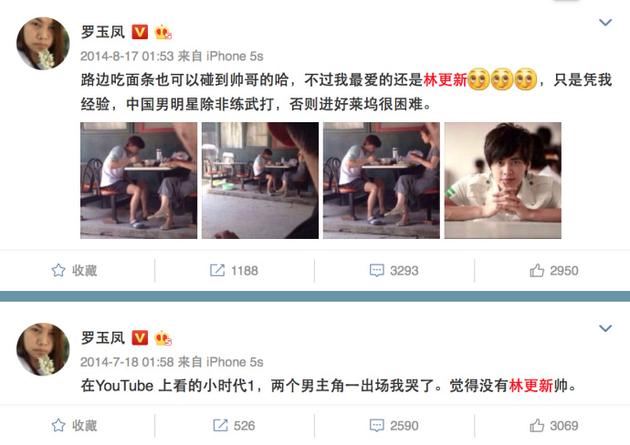Favorite the second post via star 收藏
The image size is (630, 445).
coord(74,425)
